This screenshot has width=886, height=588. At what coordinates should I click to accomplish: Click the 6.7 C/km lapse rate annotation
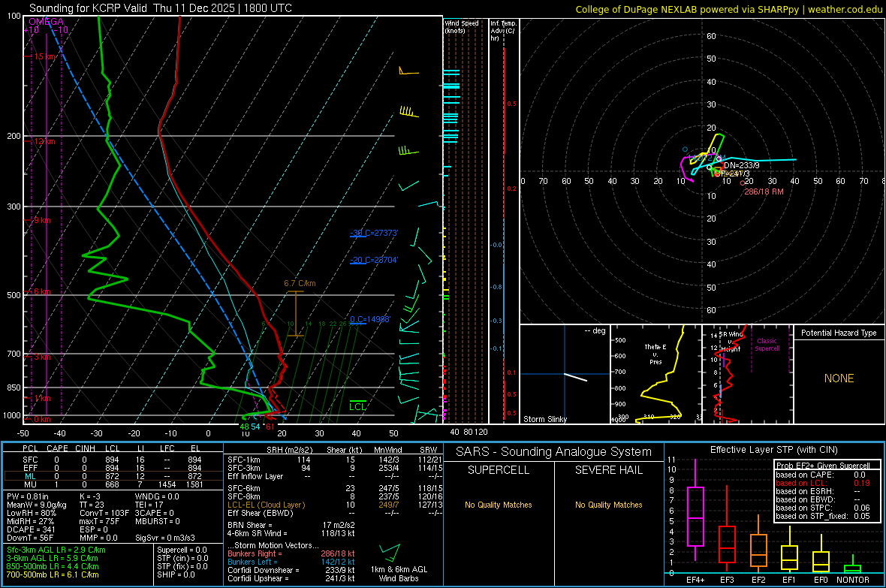300,283
